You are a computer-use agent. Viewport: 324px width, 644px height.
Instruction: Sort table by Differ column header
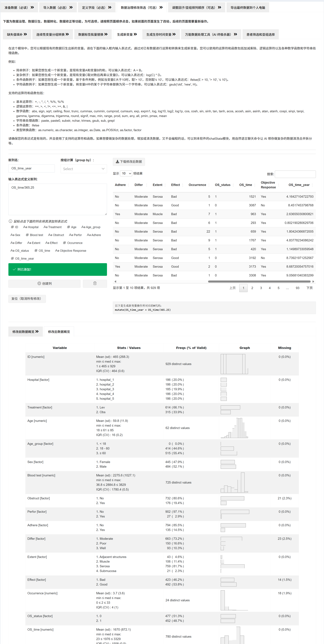pyautogui.click(x=141, y=185)
